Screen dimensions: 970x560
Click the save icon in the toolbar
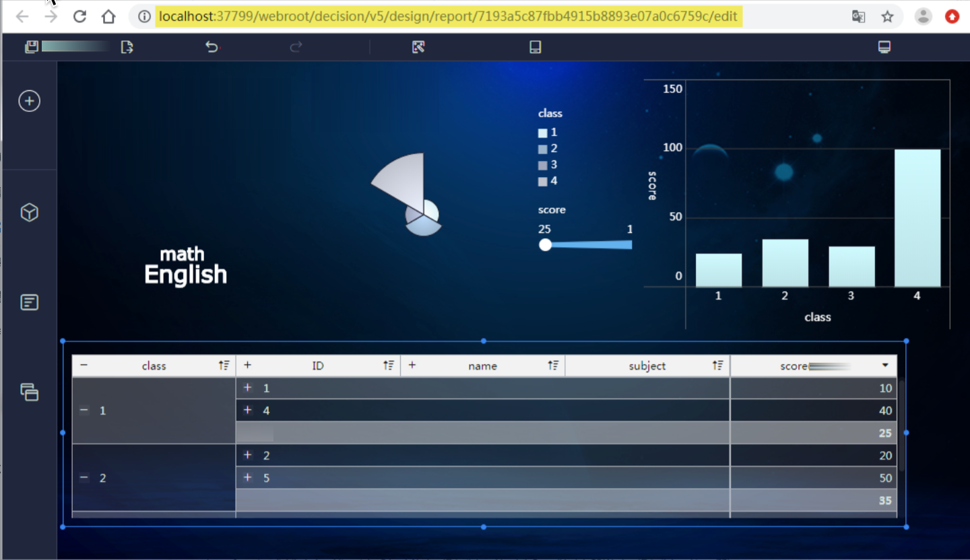31,47
